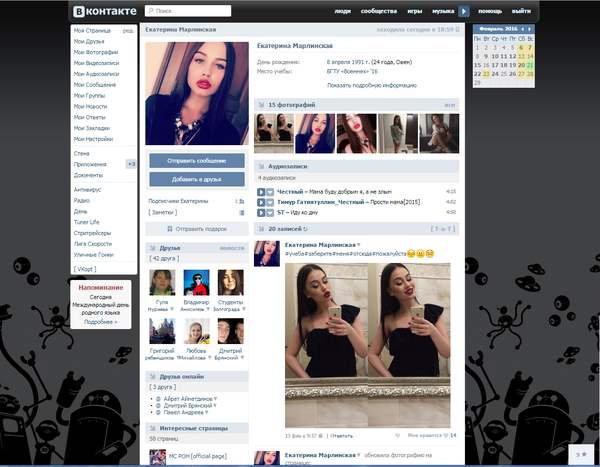Play the track Честный – Мама буду добрым

coord(261,192)
